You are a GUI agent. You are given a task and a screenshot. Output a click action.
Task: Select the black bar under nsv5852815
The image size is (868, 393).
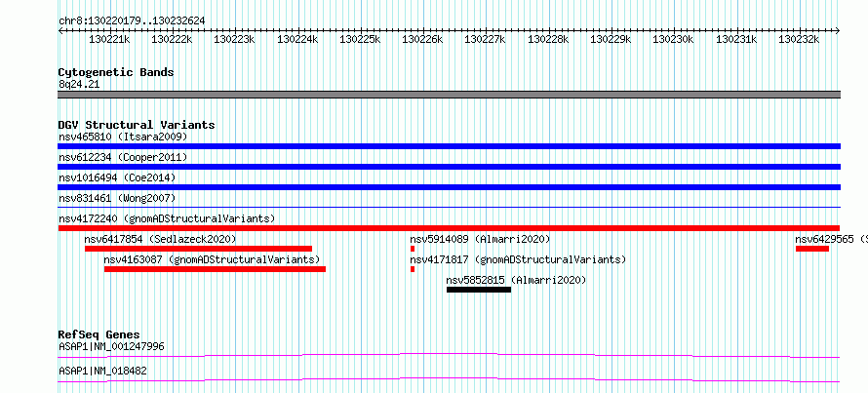479,290
